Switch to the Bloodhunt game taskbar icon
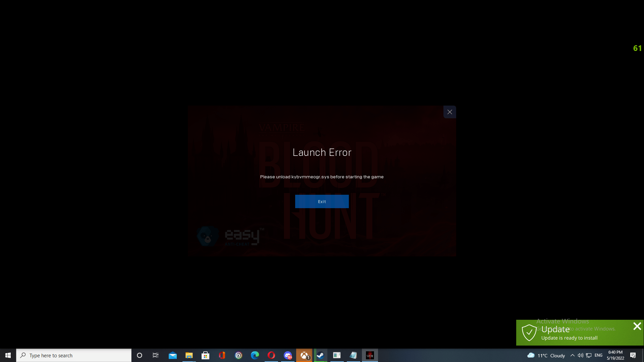The height and width of the screenshot is (362, 644). pyautogui.click(x=370, y=355)
